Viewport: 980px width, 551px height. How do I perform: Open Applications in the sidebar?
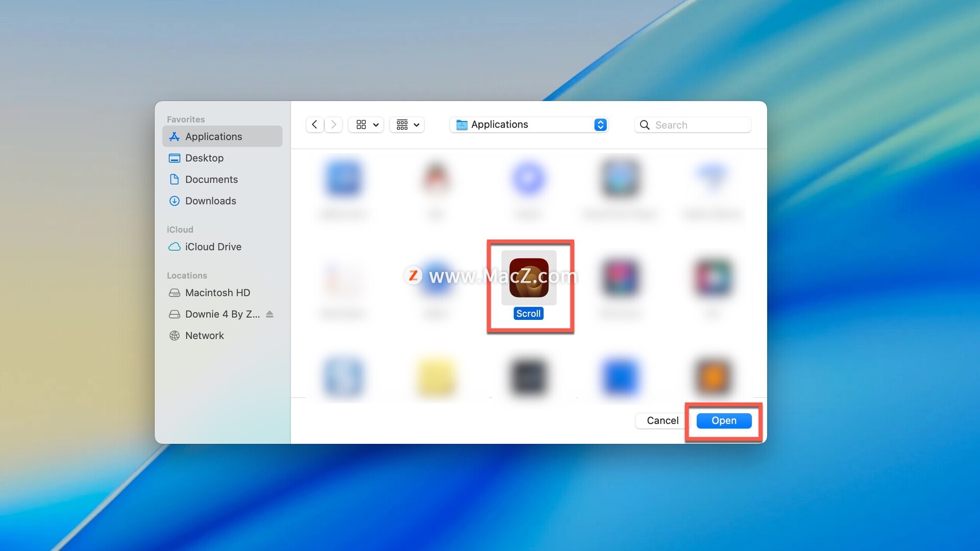pyautogui.click(x=223, y=136)
